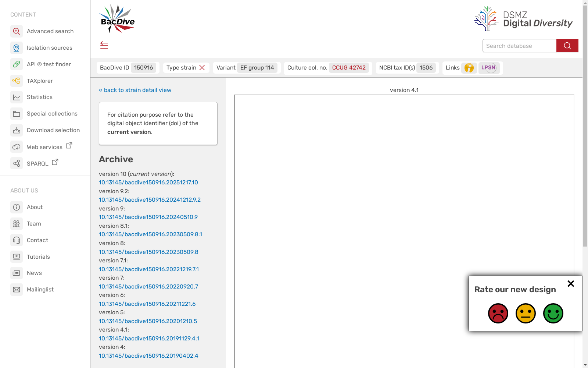The width and height of the screenshot is (588, 368).
Task: Focus the Search database field
Action: 519,46
